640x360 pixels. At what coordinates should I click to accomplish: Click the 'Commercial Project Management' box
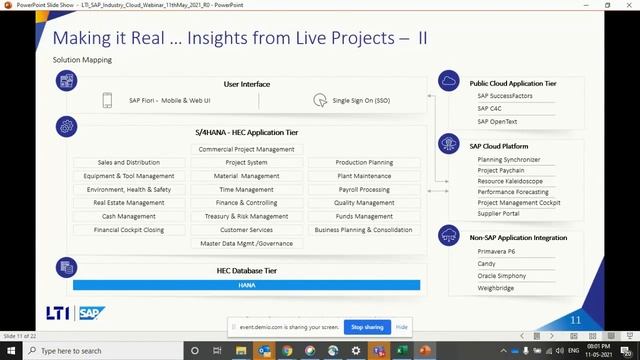[247, 149]
